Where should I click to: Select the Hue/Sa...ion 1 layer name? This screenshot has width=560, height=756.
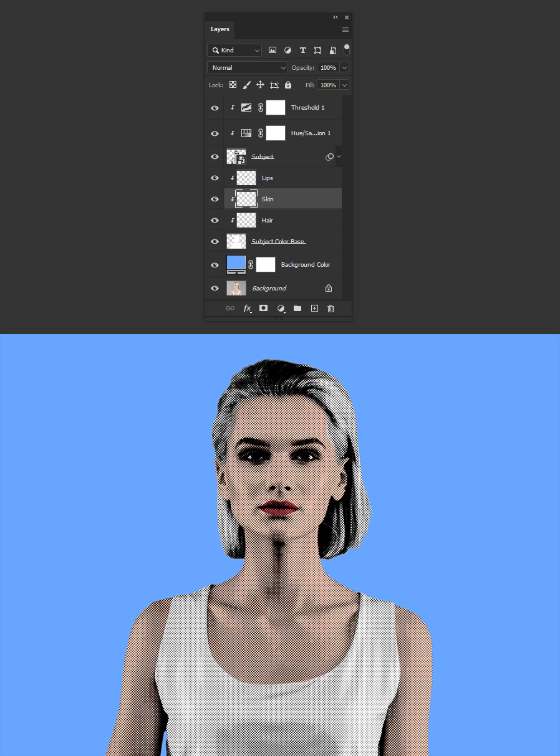311,133
